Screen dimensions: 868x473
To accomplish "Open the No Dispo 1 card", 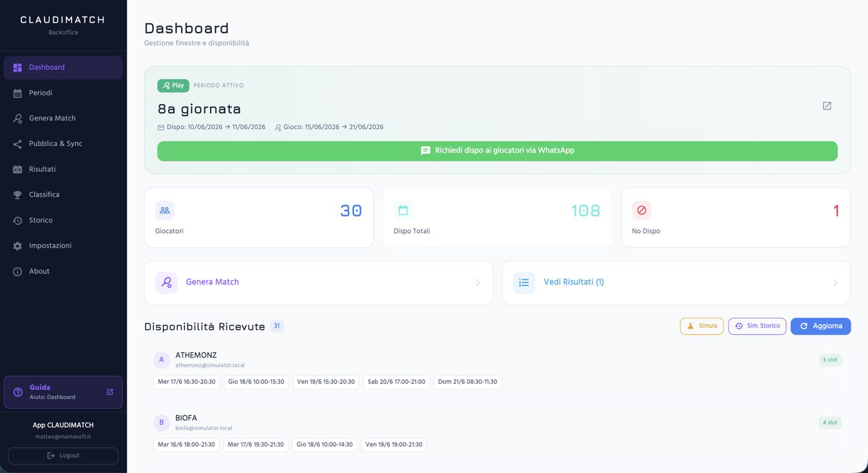I will [735, 217].
